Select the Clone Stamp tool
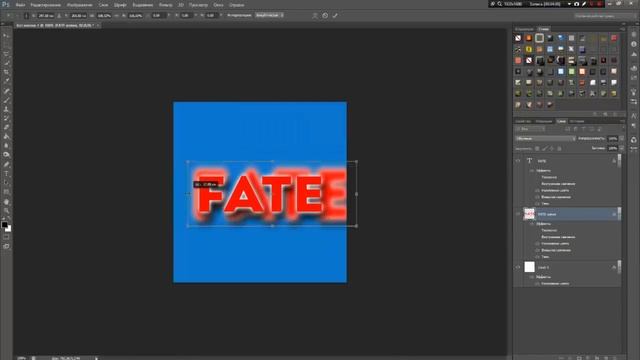The width and height of the screenshot is (640, 360). (6, 109)
